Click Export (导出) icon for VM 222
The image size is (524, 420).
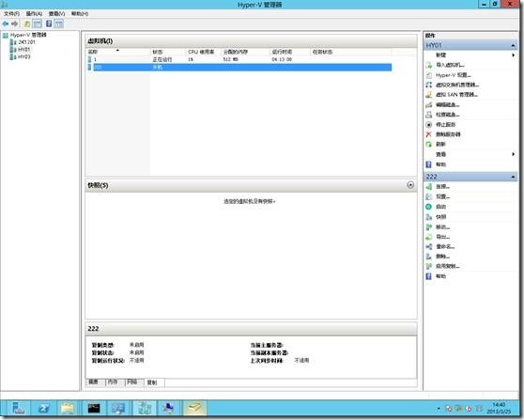429,237
